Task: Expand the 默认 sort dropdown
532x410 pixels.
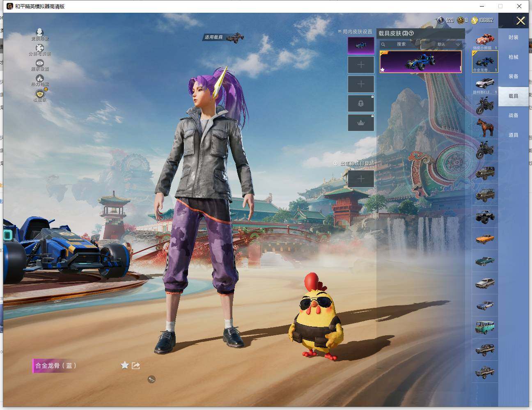Action: pos(443,44)
